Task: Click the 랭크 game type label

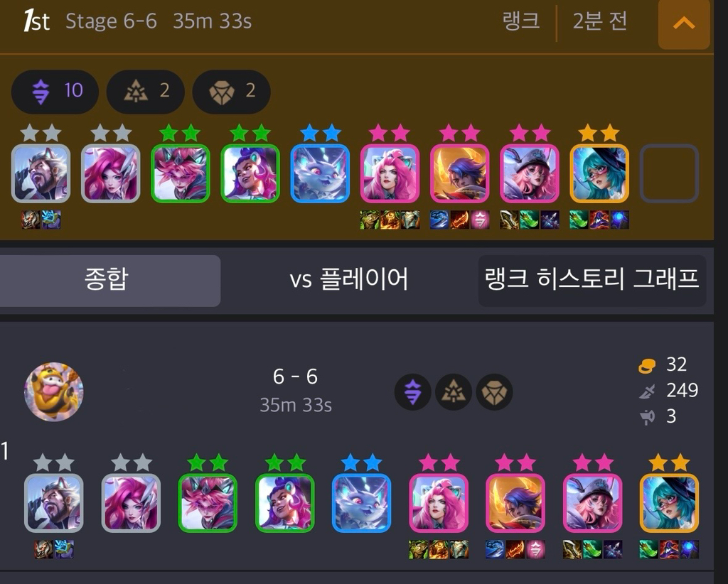Action: 521,21
